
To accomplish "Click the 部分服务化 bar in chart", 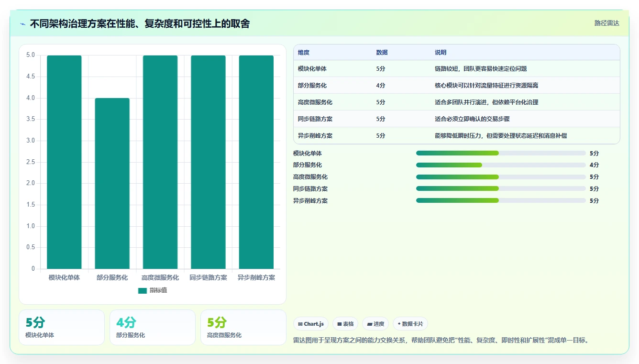I will [112, 184].
